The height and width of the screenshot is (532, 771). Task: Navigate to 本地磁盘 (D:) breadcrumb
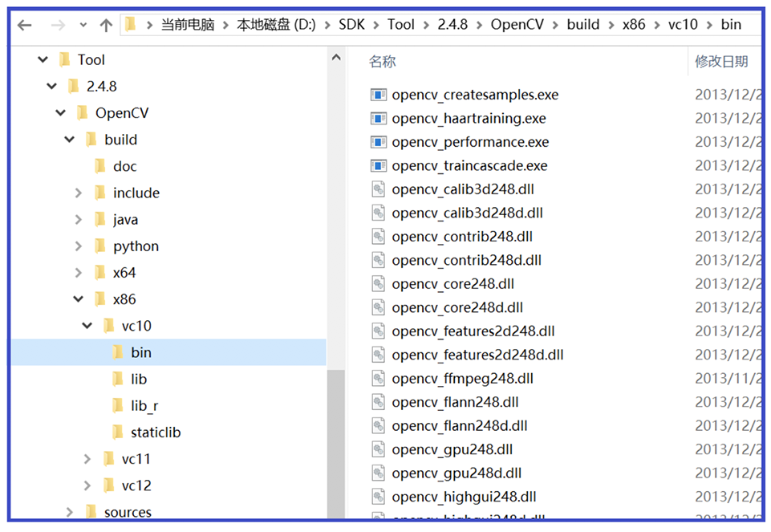(x=276, y=25)
